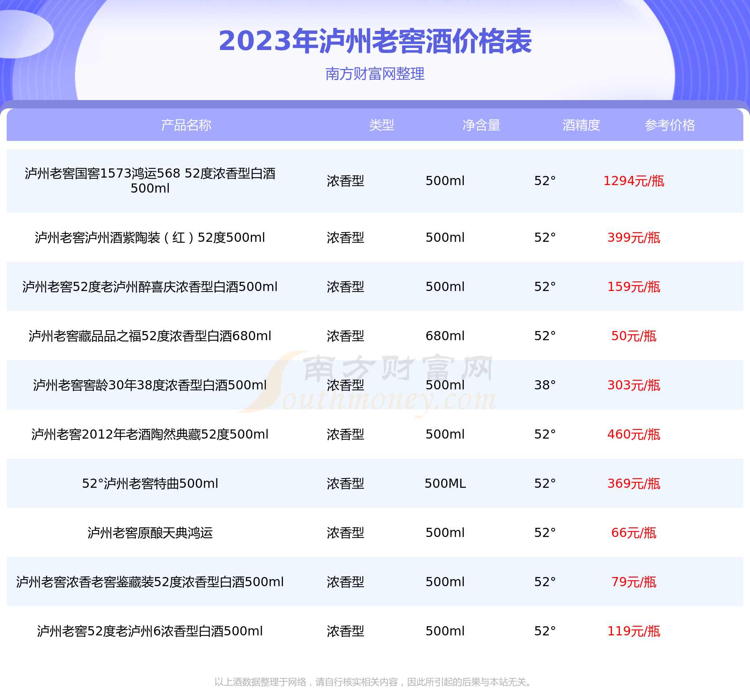Click the 500ML net content cell
Viewport: 750px width, 700px height.
tap(445, 484)
